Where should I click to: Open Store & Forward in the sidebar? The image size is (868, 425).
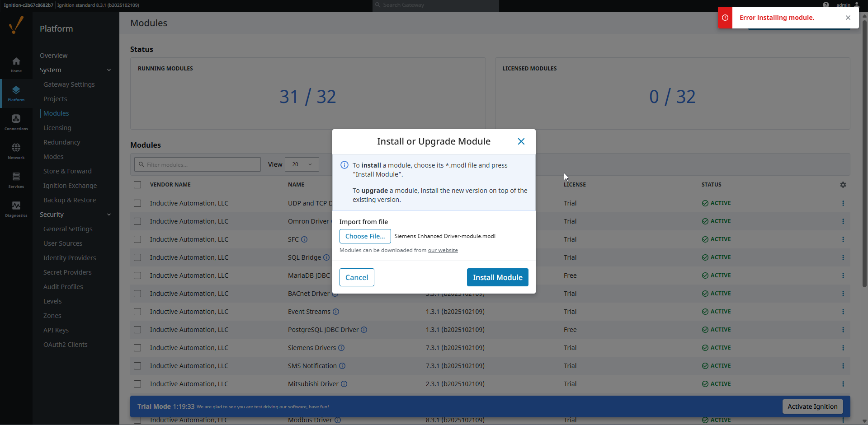(x=67, y=171)
